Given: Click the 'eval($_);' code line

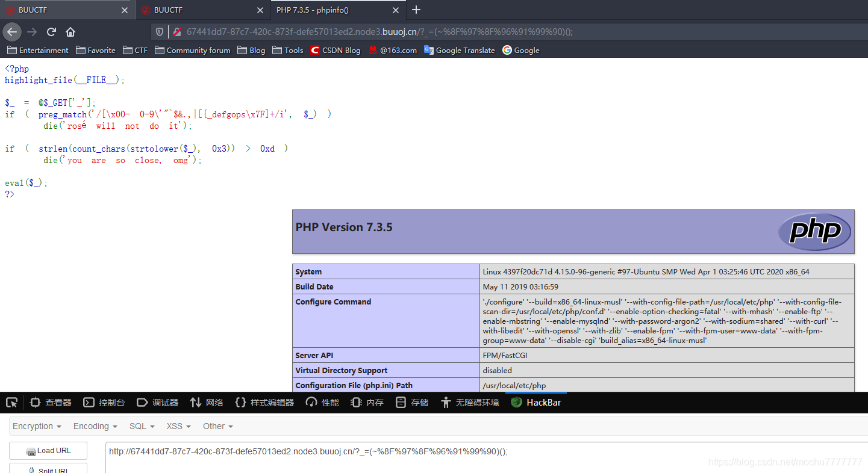Looking at the screenshot, I should pos(26,183).
